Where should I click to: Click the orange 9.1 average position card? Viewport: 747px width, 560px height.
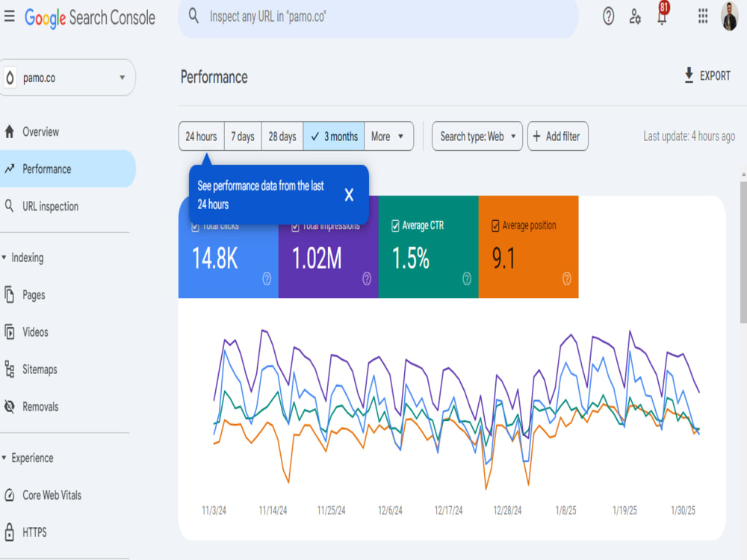click(528, 246)
